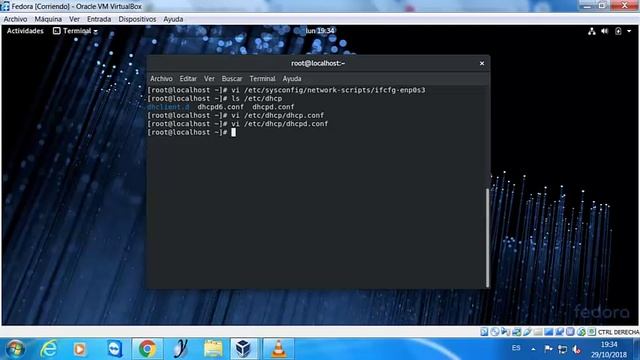This screenshot has width=640, height=360.
Task: Open Actividades overview
Action: point(25,31)
